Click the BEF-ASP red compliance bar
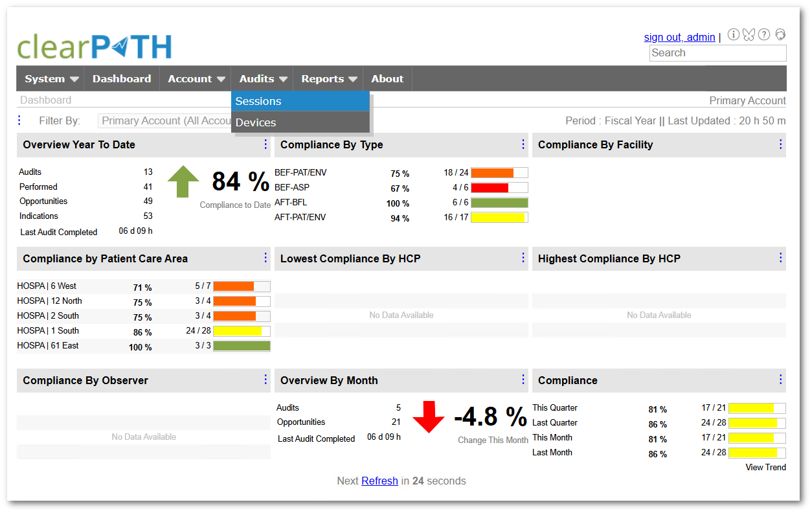Viewport: 812px width, 513px height. 499,188
